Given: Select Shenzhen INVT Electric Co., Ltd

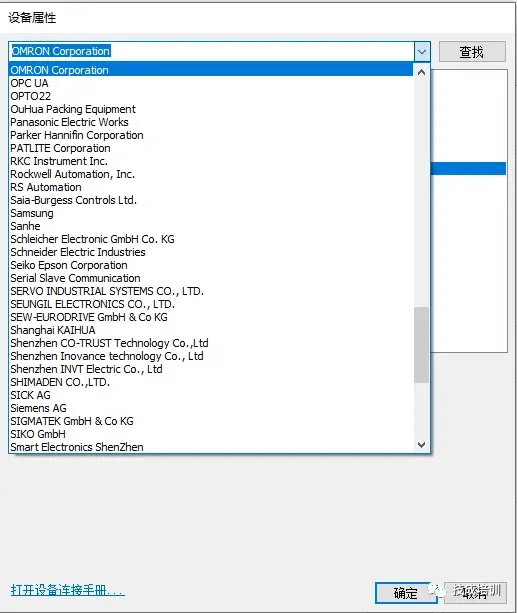Looking at the screenshot, I should (211, 369).
